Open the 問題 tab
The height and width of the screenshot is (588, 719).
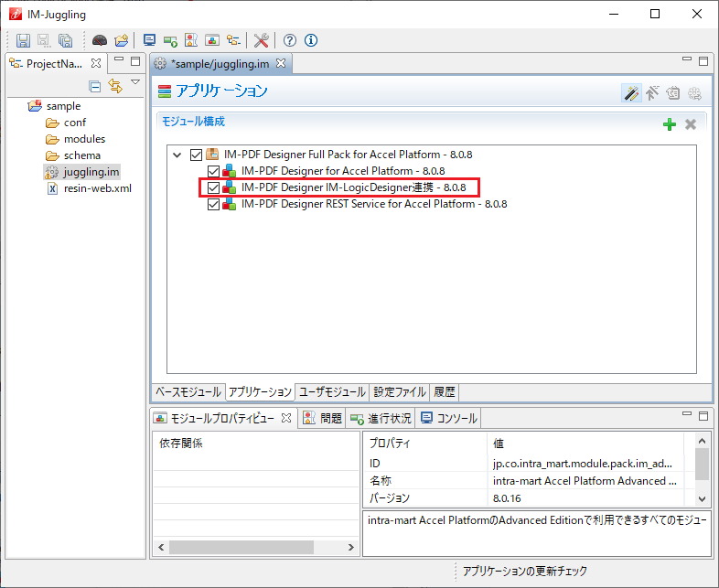(x=323, y=418)
